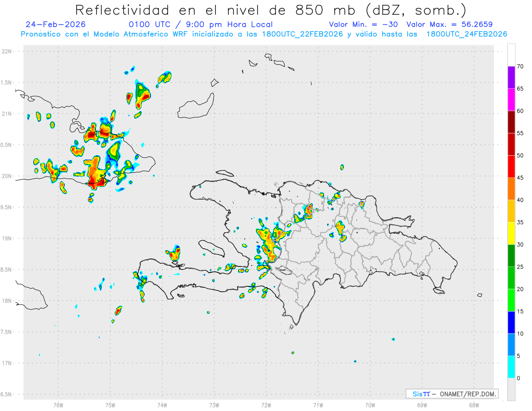Select the colorbar tick label '30'

click(x=520, y=245)
